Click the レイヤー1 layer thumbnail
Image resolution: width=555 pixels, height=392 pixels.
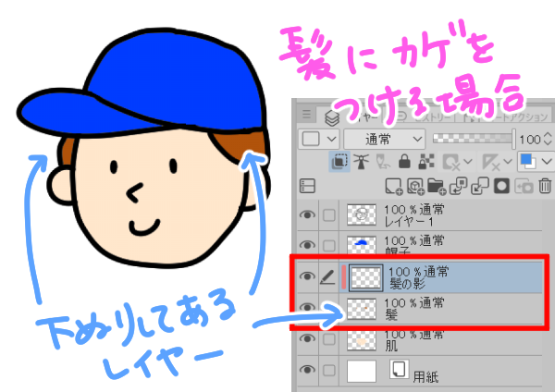point(362,214)
